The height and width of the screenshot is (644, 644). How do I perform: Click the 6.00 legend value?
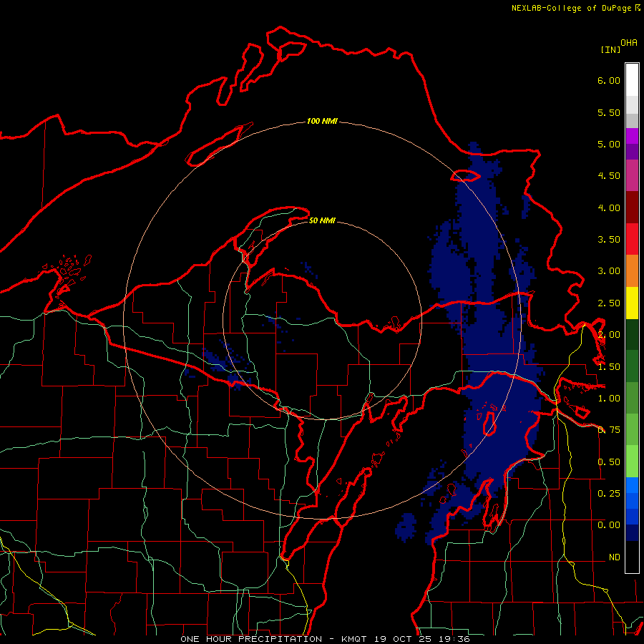pyautogui.click(x=609, y=80)
